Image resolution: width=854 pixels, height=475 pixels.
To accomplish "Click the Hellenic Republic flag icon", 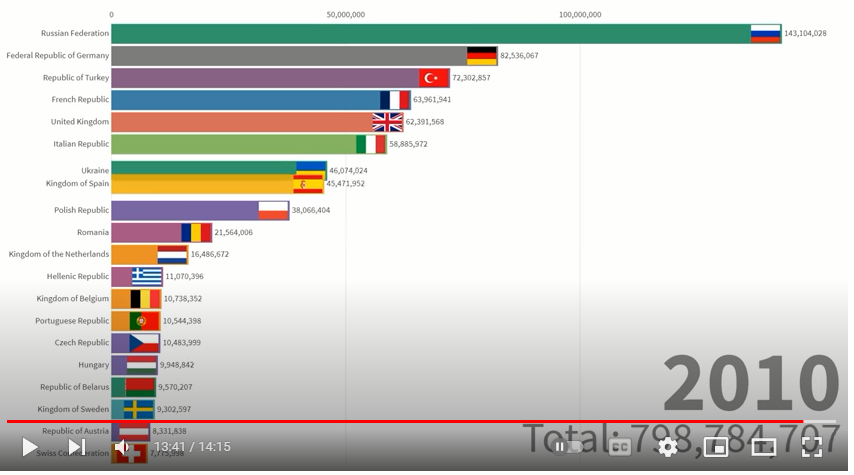I will click(x=147, y=277).
